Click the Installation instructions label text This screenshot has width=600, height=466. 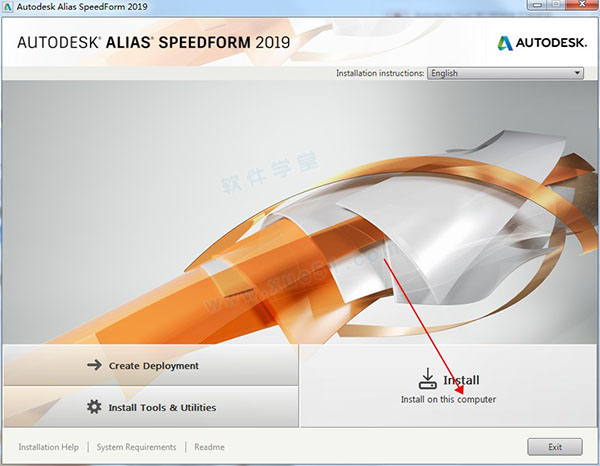(x=380, y=73)
